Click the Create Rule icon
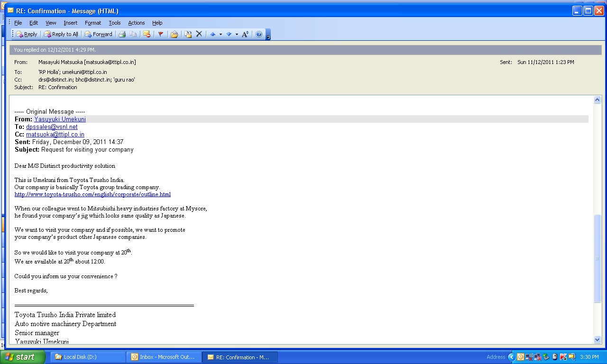This screenshot has width=607, height=364. [x=188, y=34]
